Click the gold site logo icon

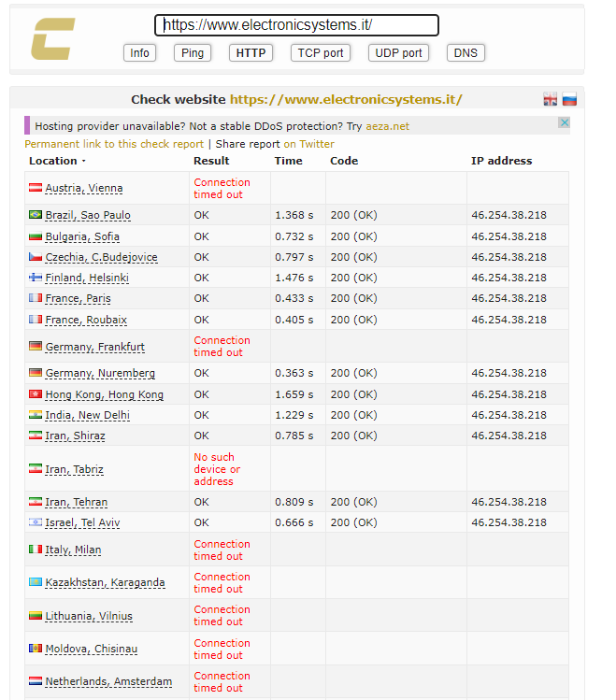pos(52,39)
